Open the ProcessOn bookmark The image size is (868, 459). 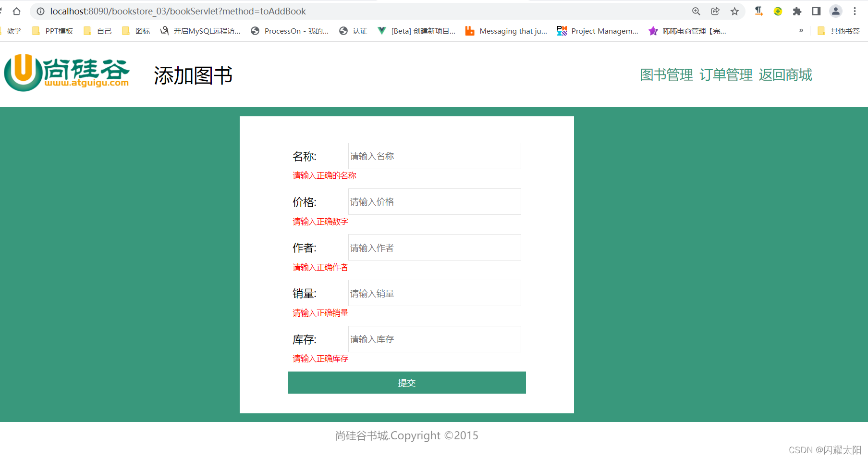coord(290,31)
